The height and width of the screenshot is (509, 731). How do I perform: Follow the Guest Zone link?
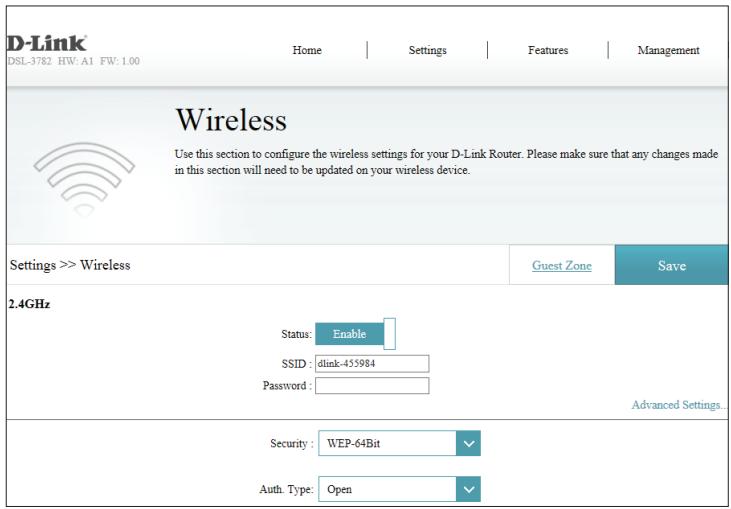click(x=563, y=265)
